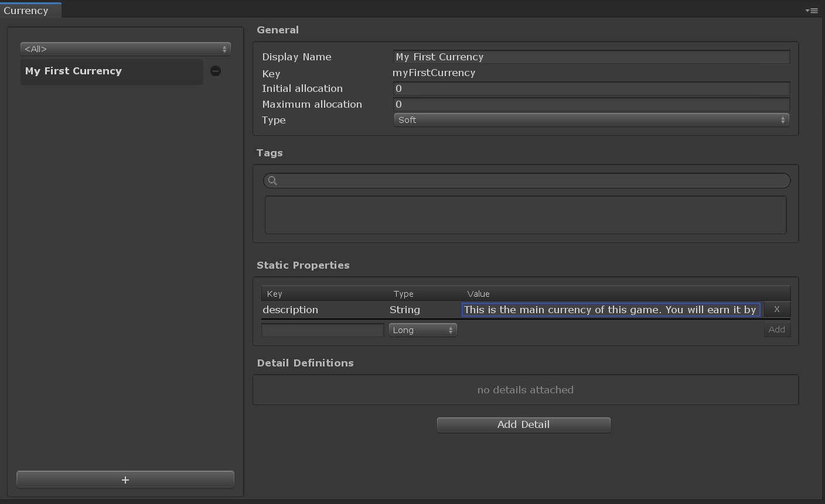
Task: Click the Add Detail button
Action: pos(524,424)
